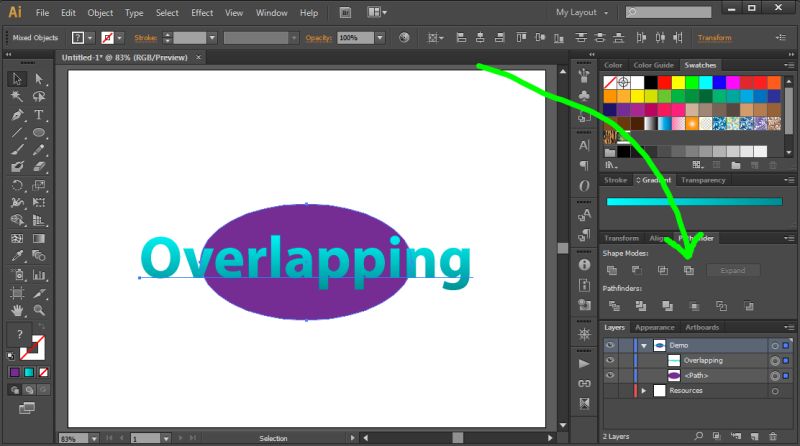
Task: Open the Opacity dropdown arrow
Action: click(x=380, y=38)
